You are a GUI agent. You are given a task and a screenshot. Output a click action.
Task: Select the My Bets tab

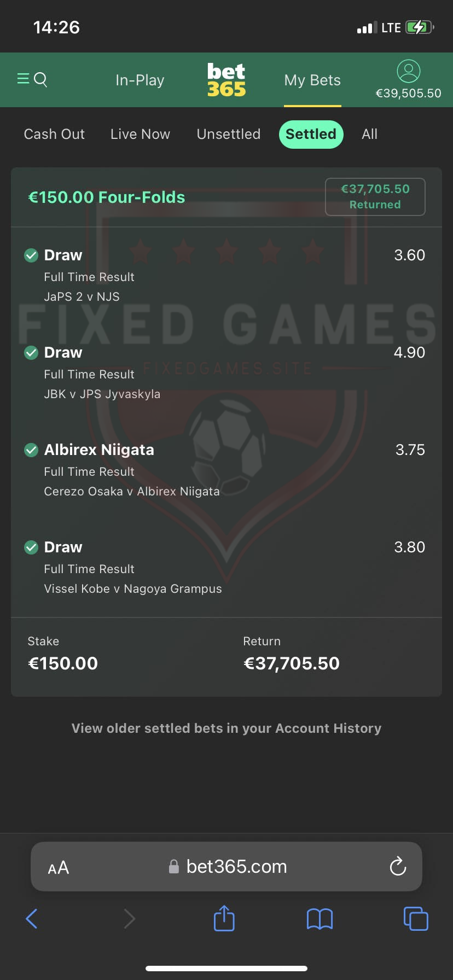312,80
